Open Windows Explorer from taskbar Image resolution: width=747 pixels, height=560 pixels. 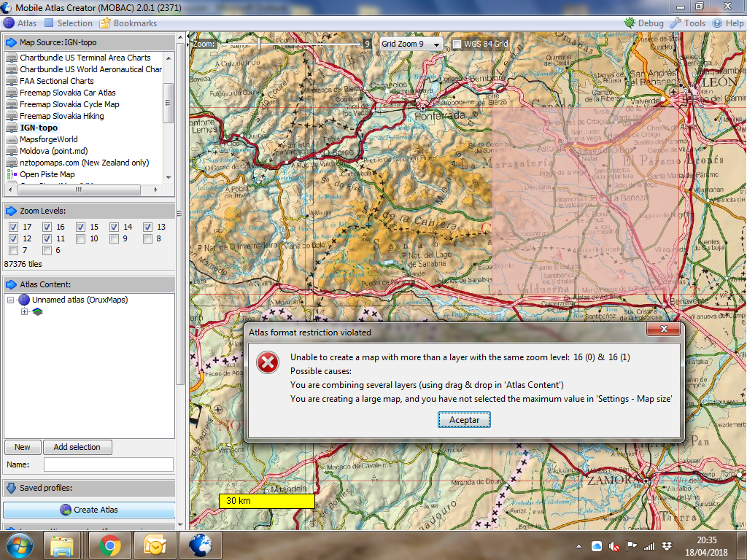click(x=63, y=545)
